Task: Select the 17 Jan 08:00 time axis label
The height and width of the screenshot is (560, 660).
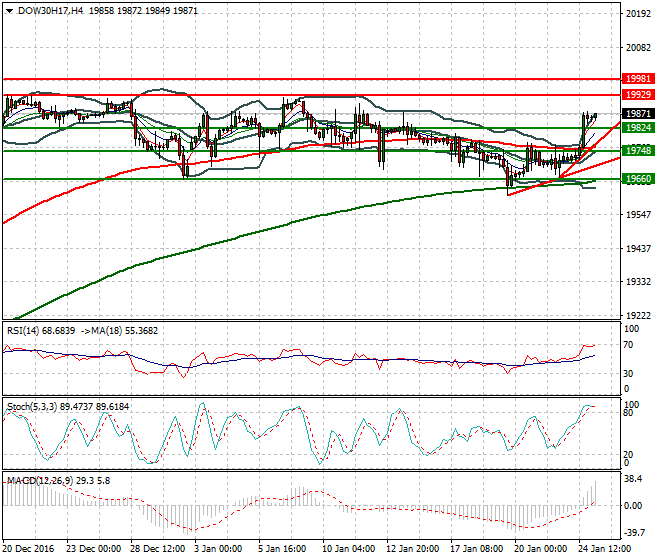Action: click(476, 549)
